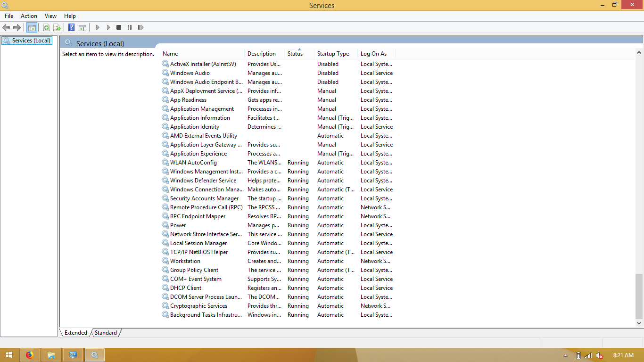
Task: Click the gear icon beside ActiveX Installer (AxInstSV)
Action: pos(165,64)
